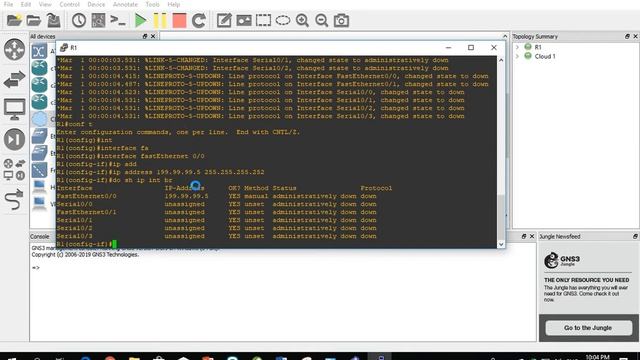The height and width of the screenshot is (360, 640).
Task: Select the VPCS device icon
Action: pos(40,204)
